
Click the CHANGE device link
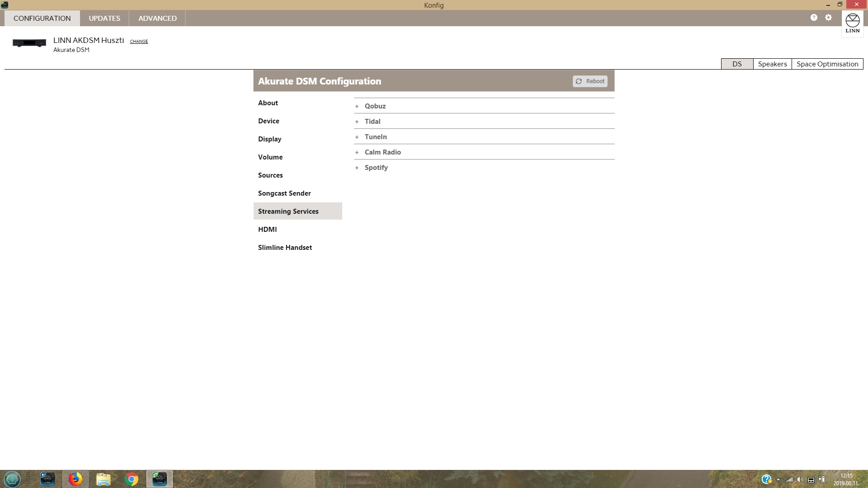[x=139, y=42]
